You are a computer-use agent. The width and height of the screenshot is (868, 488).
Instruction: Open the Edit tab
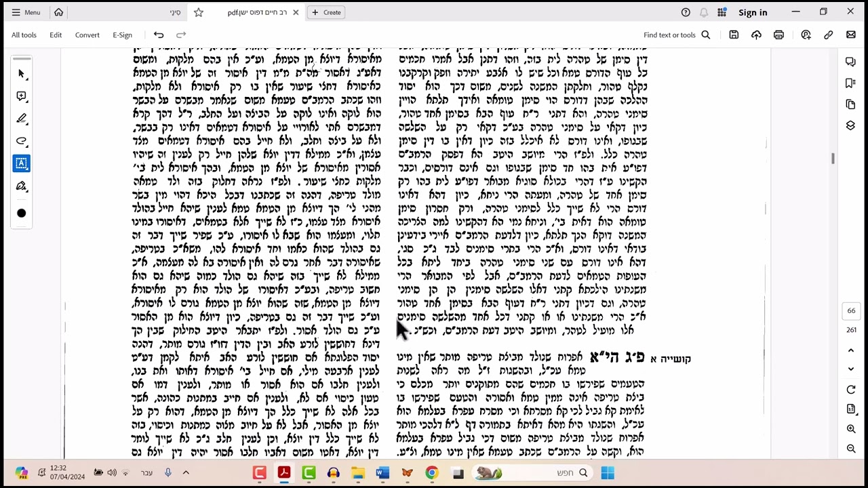click(56, 35)
